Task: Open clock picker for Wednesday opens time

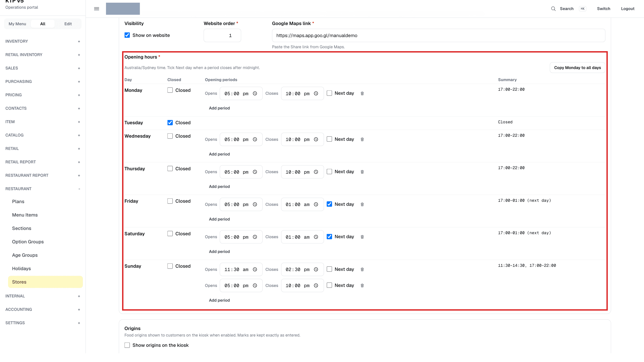Action: coord(255,139)
